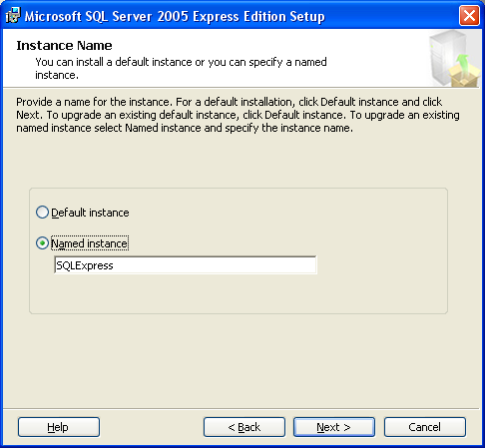Viewport: 485px width, 448px height.
Task: Click the green arrow box graphic
Action: (x=464, y=71)
